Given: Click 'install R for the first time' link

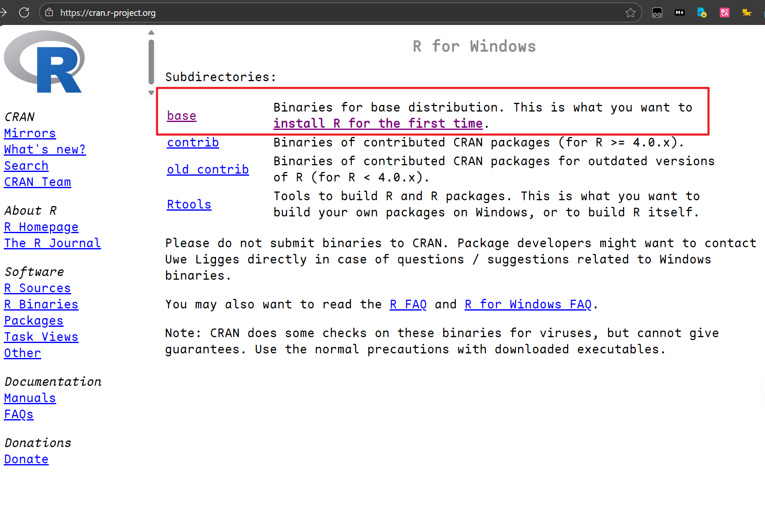Looking at the screenshot, I should [x=378, y=124].
